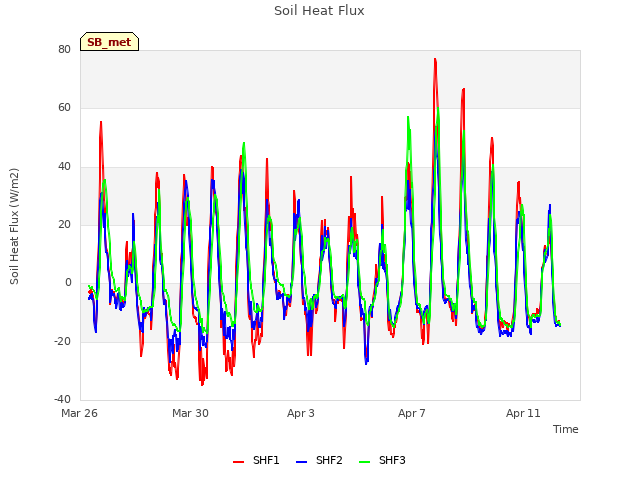640x480 pixels.
Task: Click the Mar 26 x-axis tick label
Action: pos(80,413)
